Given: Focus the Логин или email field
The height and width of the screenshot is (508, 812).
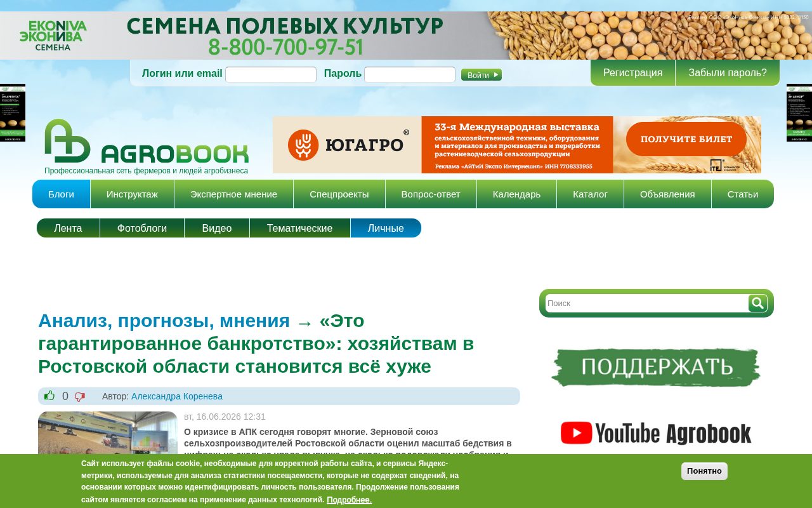Looking at the screenshot, I should tap(271, 75).
